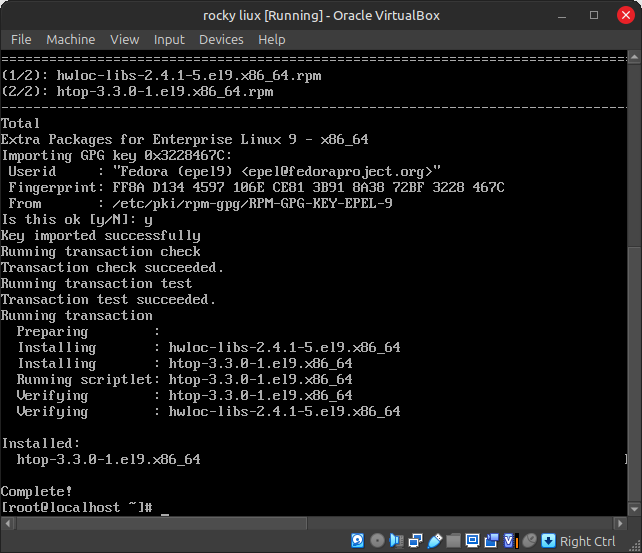Open the audio settings status icon

tap(396, 541)
